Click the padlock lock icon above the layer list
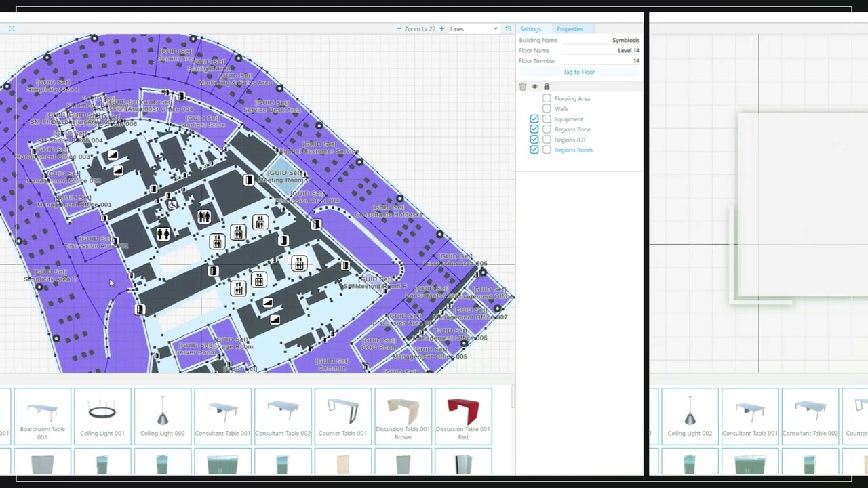 tap(547, 87)
